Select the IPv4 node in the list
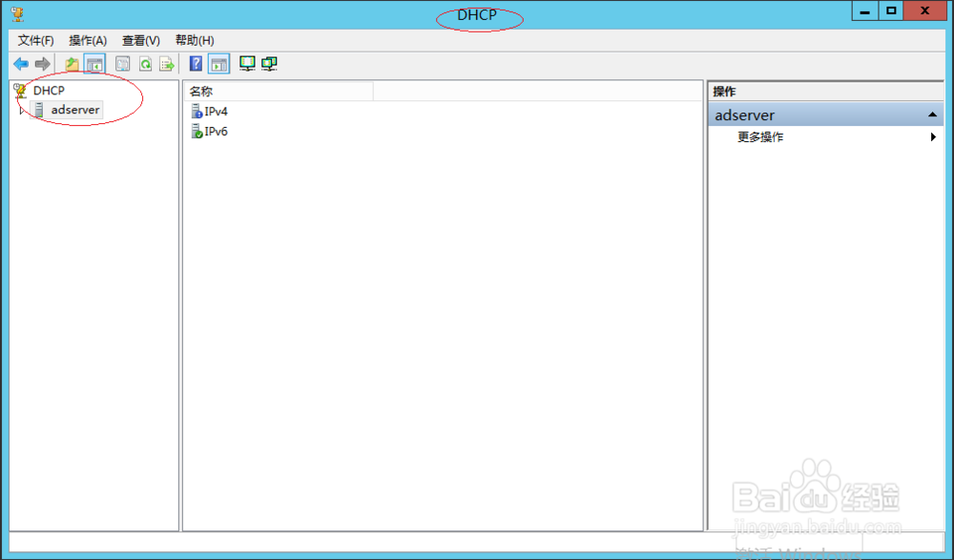Viewport: 954px width, 560px height. point(216,112)
